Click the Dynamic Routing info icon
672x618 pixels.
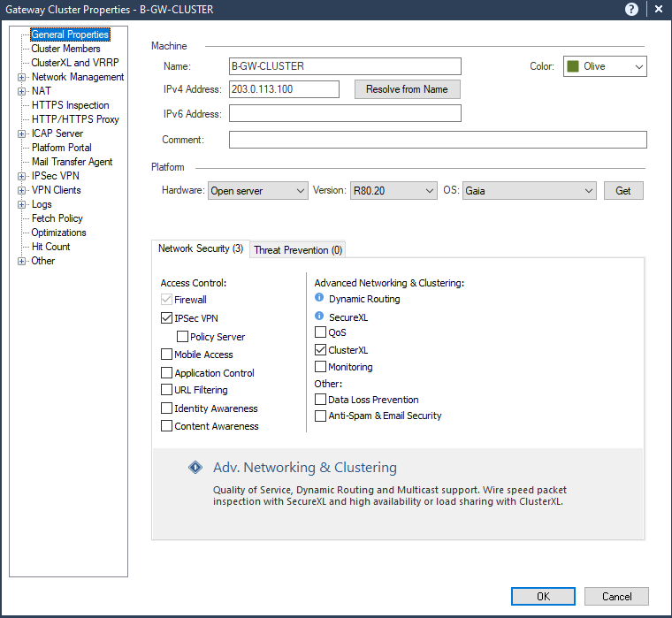tap(320, 299)
